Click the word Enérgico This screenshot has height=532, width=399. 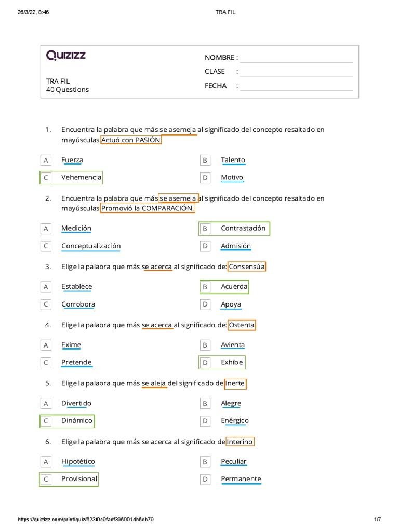point(235,420)
